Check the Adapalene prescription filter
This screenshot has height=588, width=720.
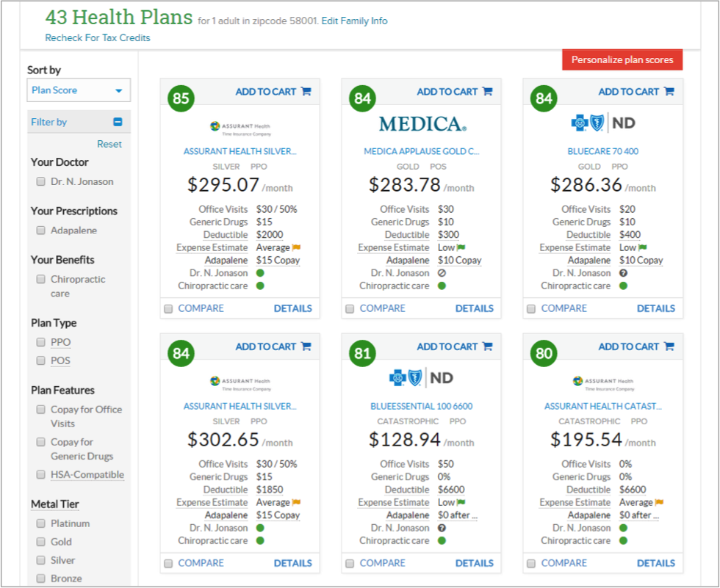point(41,231)
